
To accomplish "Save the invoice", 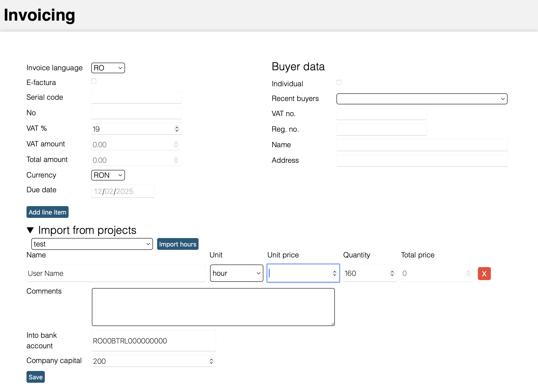I will (x=36, y=377).
